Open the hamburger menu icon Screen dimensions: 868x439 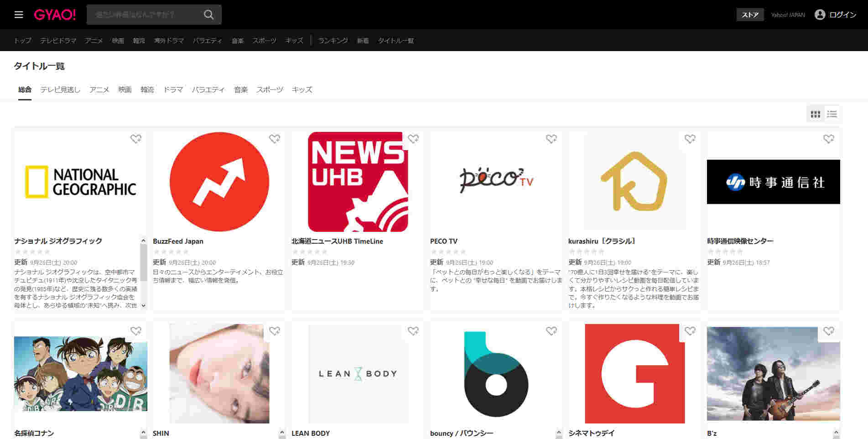coord(19,15)
